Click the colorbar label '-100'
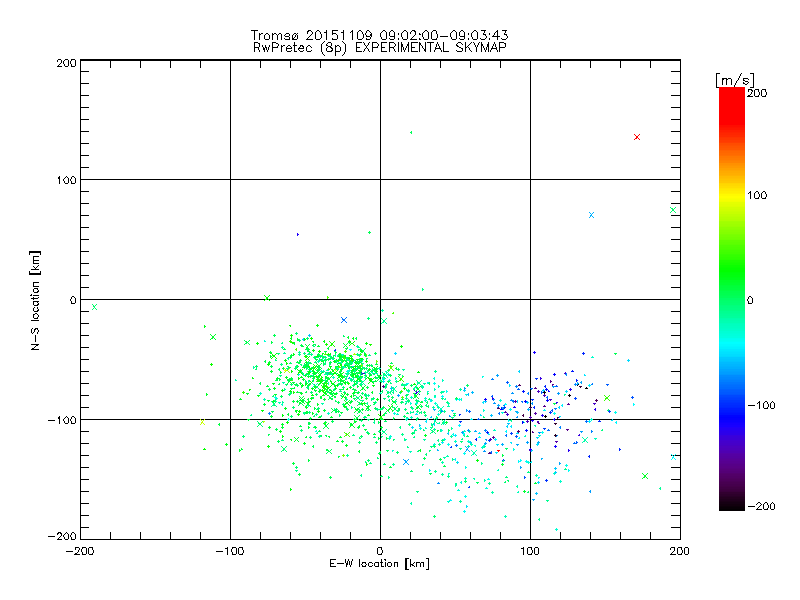The image size is (800, 600). click(x=761, y=405)
